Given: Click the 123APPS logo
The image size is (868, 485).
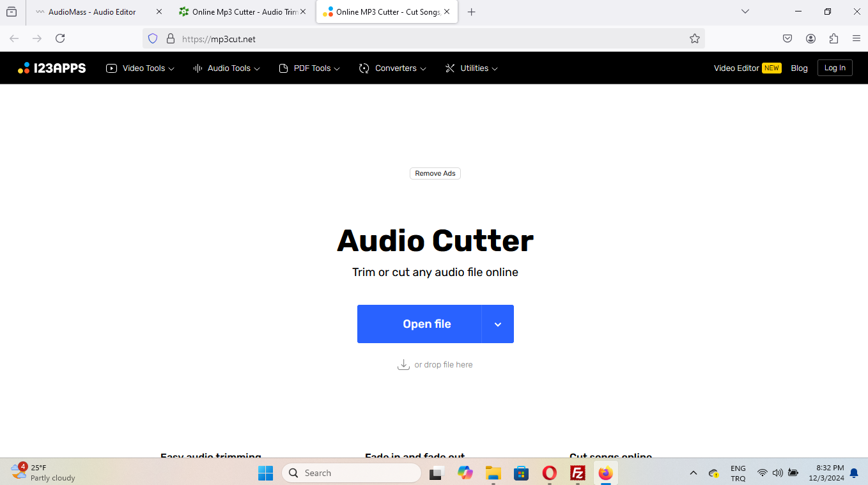Looking at the screenshot, I should (52, 68).
